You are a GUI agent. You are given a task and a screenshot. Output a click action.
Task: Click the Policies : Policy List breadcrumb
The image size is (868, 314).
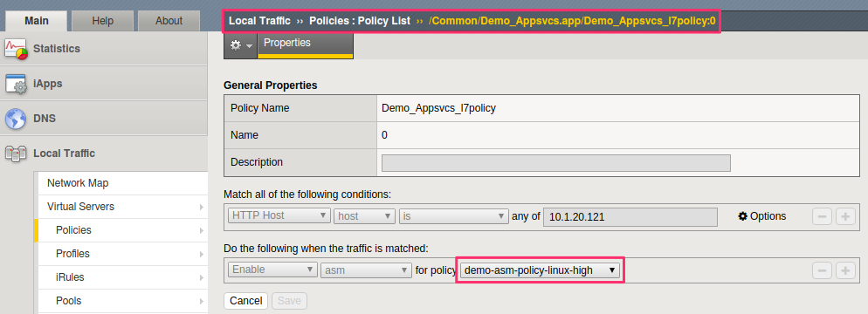click(360, 21)
